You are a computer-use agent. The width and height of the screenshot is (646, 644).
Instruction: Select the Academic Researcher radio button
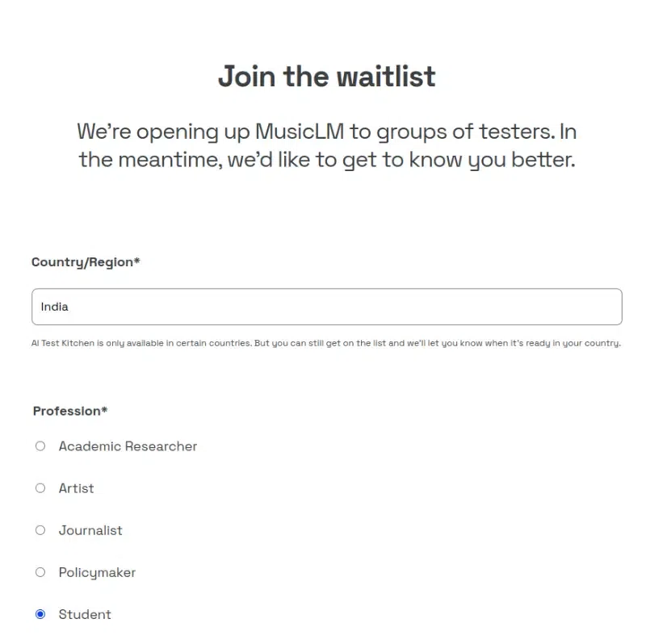(x=40, y=446)
